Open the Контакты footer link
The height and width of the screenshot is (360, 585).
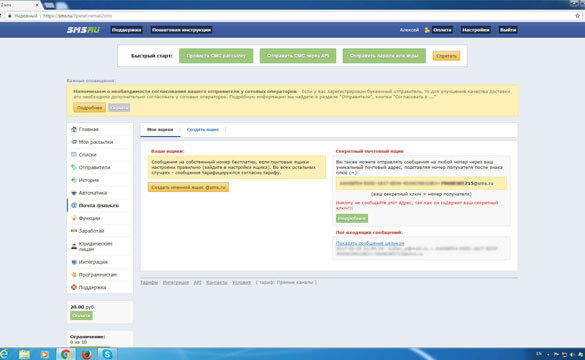coord(217,282)
